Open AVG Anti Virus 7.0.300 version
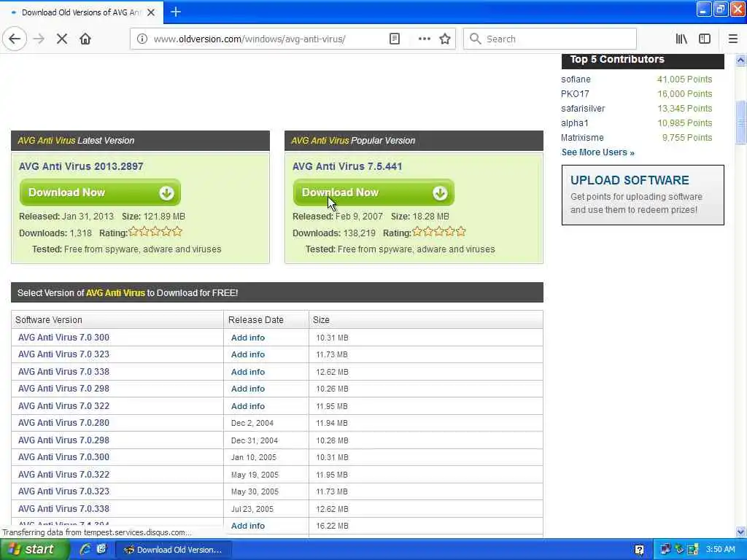The image size is (747, 560). tap(63, 457)
